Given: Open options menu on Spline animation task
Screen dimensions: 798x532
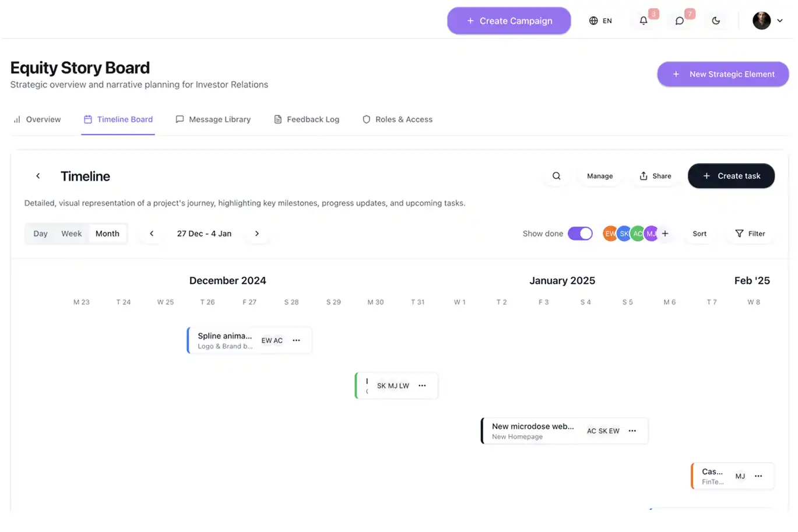Looking at the screenshot, I should click(296, 340).
